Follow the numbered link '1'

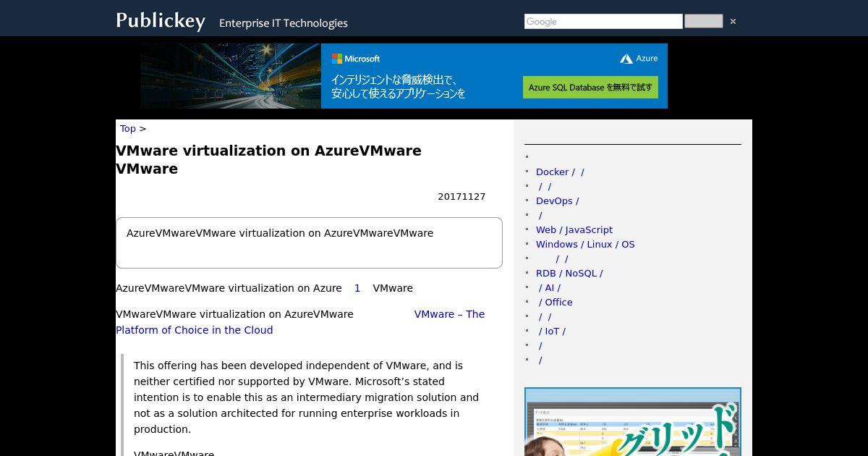click(357, 288)
